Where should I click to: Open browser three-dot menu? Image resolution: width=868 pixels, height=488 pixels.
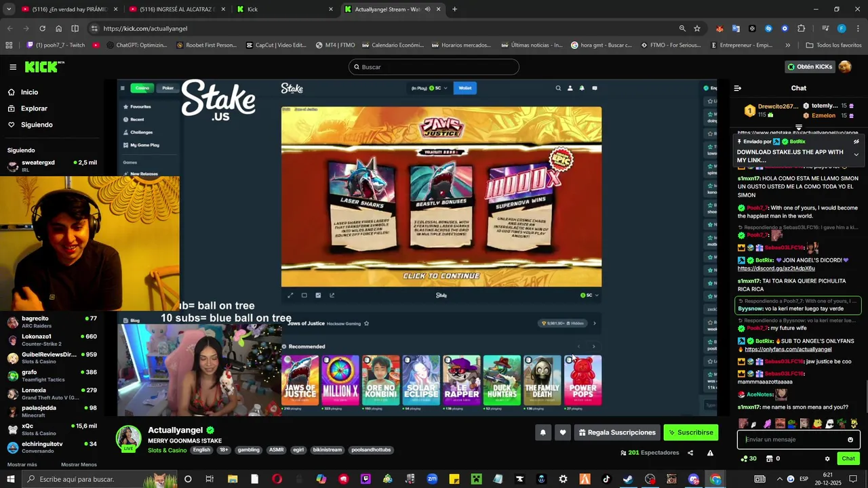click(x=857, y=28)
